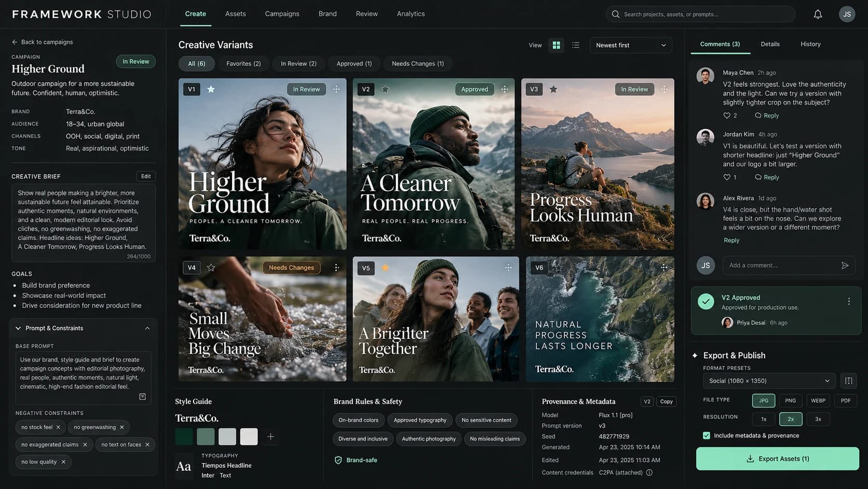Open the V4 variant options menu

click(336, 268)
